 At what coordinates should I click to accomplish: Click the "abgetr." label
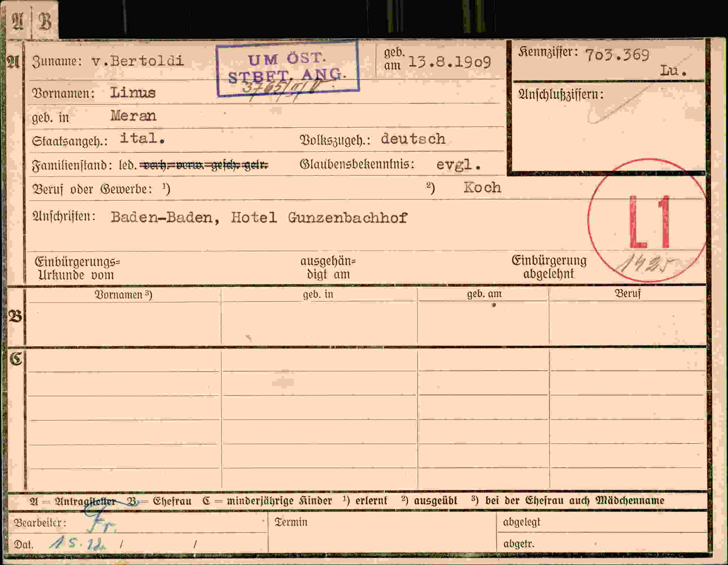coord(519,544)
